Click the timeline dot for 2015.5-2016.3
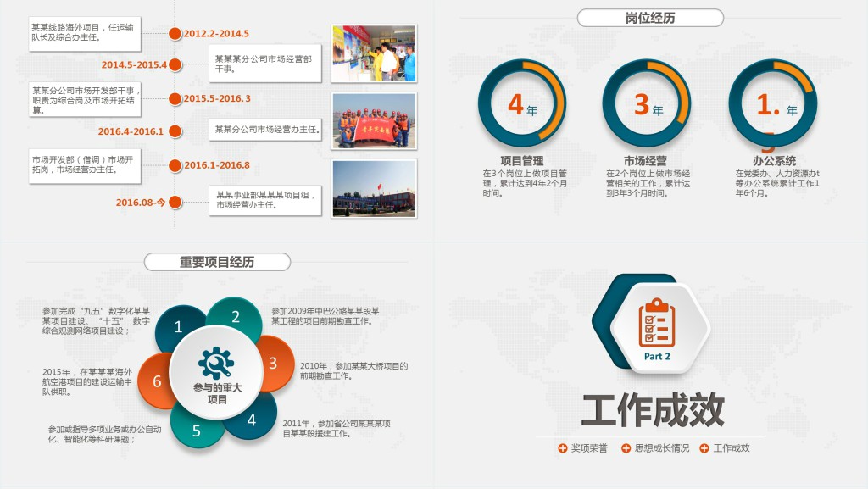 click(x=175, y=98)
